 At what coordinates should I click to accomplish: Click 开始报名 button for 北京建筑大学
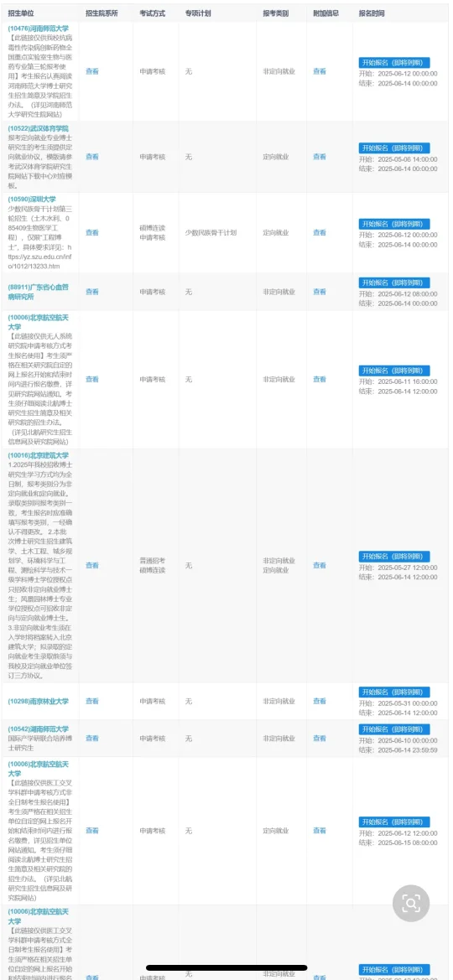coord(394,557)
